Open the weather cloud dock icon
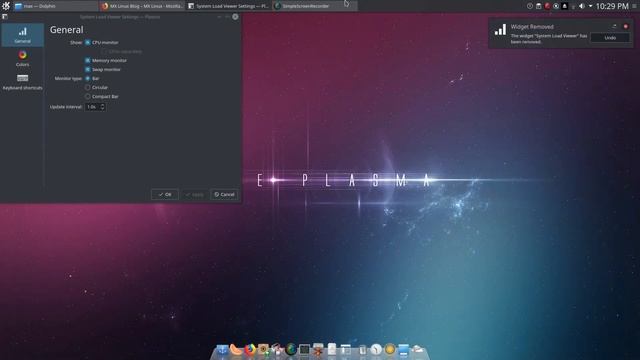 417,349
